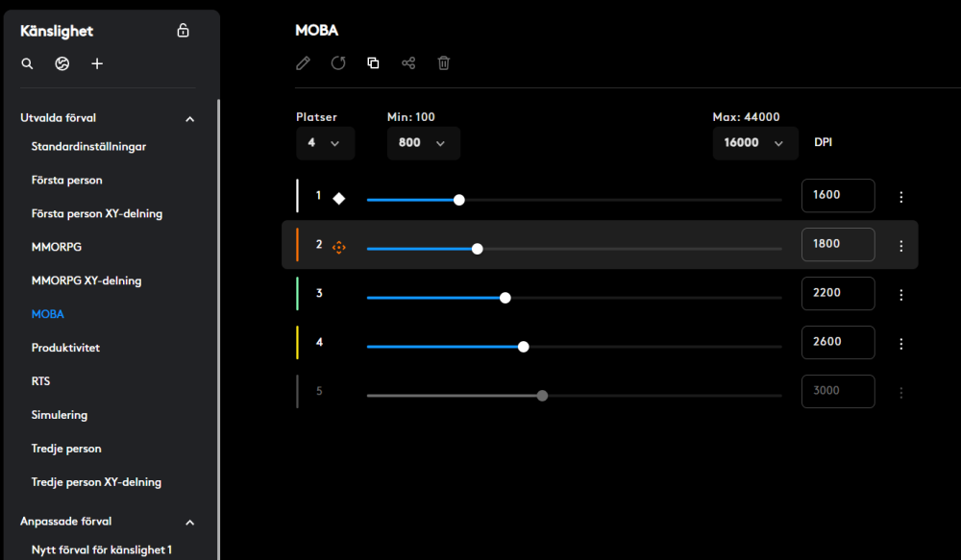Click the pencil edit icon under MOBA

tap(304, 63)
